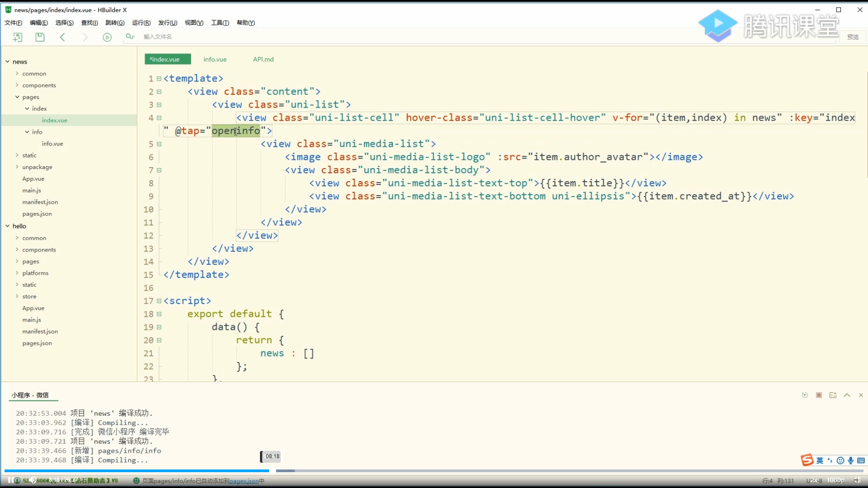Image resolution: width=868 pixels, height=488 pixels.
Task: Open the 运行(R) menu
Action: 141,23
